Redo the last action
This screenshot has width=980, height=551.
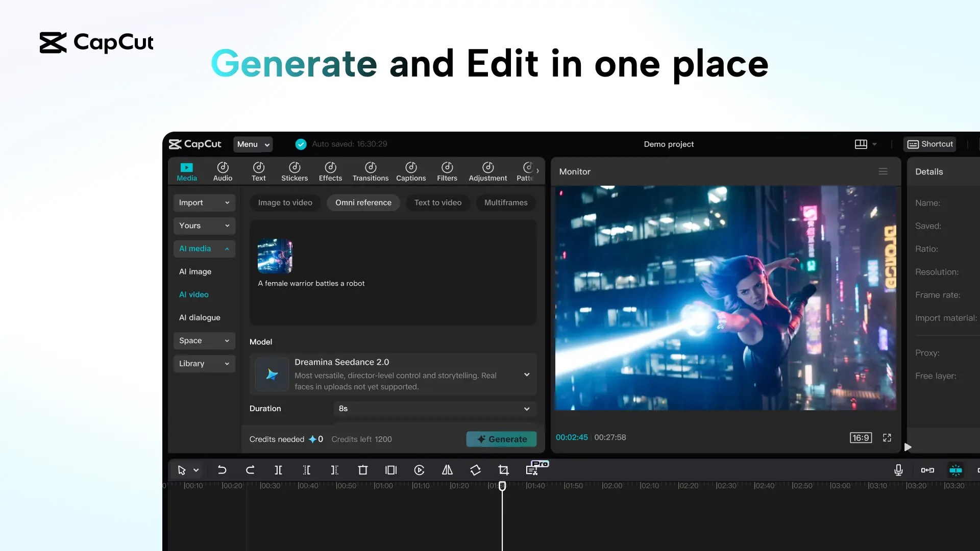point(250,470)
